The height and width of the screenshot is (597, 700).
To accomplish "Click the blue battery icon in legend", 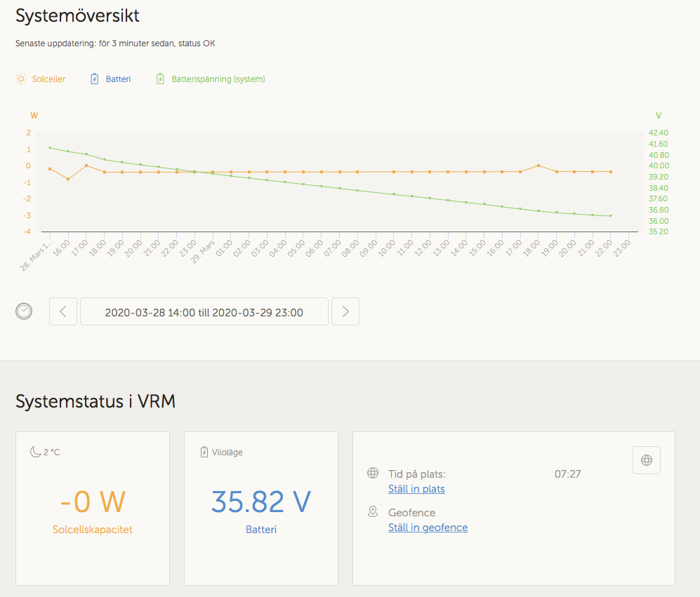I will tap(95, 79).
